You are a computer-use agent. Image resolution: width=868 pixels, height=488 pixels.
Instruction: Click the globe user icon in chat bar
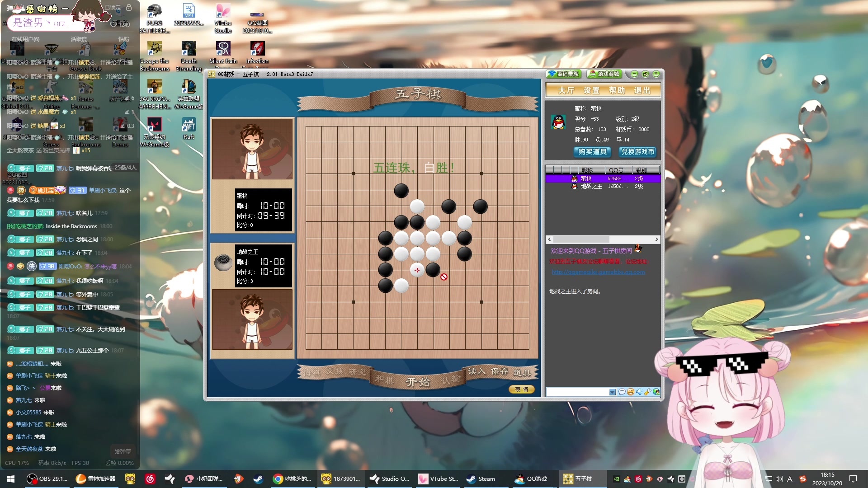pyautogui.click(x=656, y=392)
